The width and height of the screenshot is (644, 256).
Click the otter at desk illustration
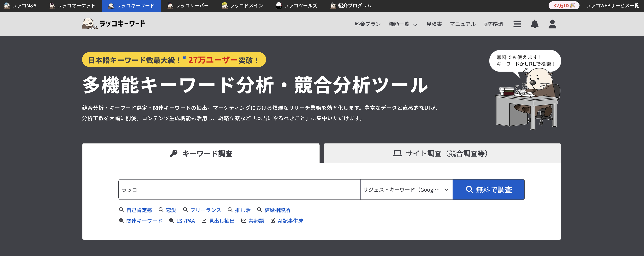click(527, 100)
